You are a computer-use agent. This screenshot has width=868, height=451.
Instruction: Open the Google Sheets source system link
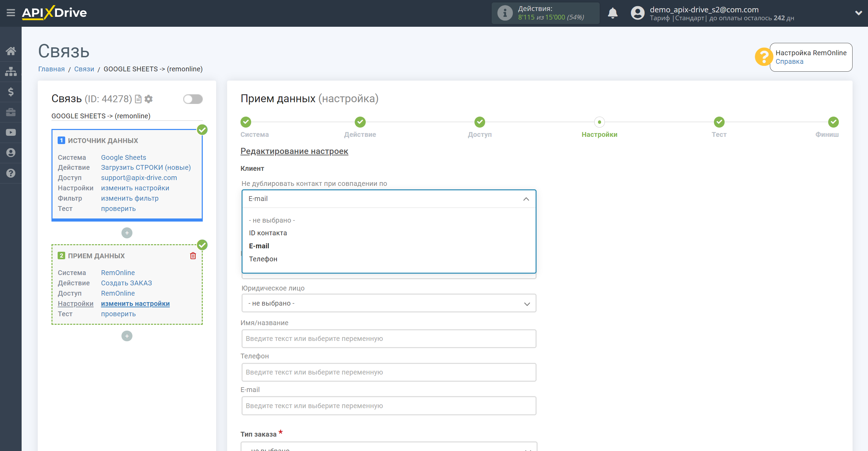point(124,157)
